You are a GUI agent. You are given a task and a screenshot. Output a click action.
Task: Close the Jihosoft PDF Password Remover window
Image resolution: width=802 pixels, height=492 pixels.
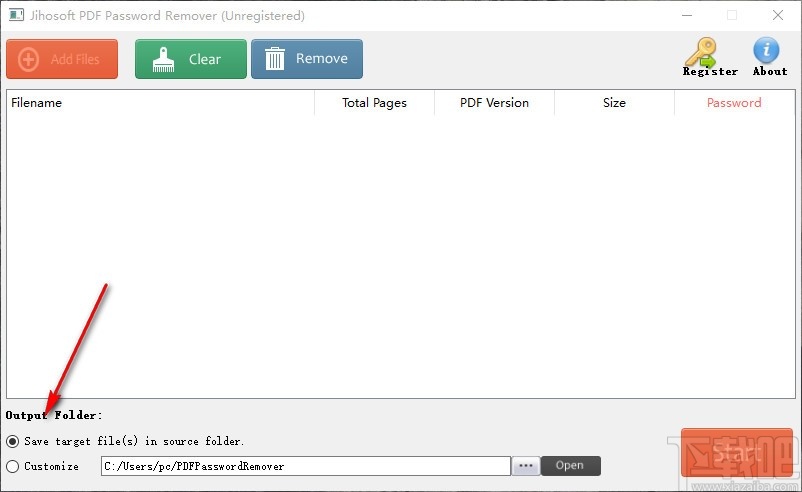778,15
